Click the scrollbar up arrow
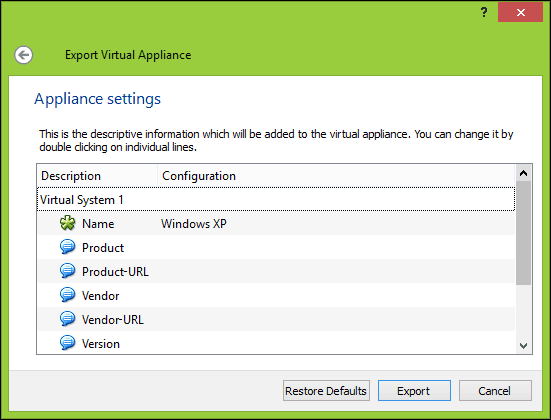Image resolution: width=551 pixels, height=420 pixels. click(524, 173)
